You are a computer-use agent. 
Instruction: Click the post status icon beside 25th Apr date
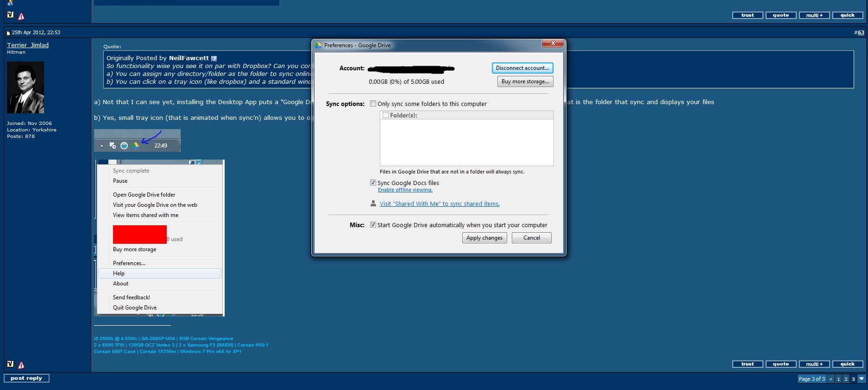pyautogui.click(x=8, y=33)
